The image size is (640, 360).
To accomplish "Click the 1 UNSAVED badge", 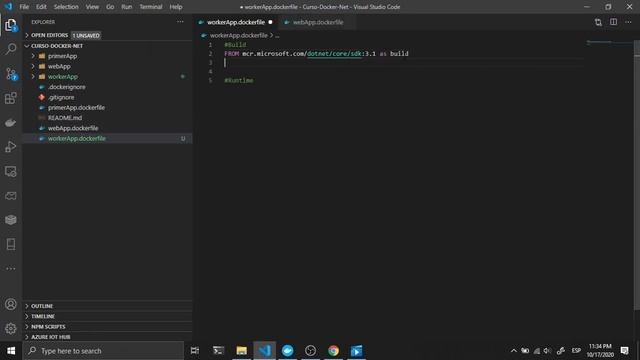I will click(86, 36).
